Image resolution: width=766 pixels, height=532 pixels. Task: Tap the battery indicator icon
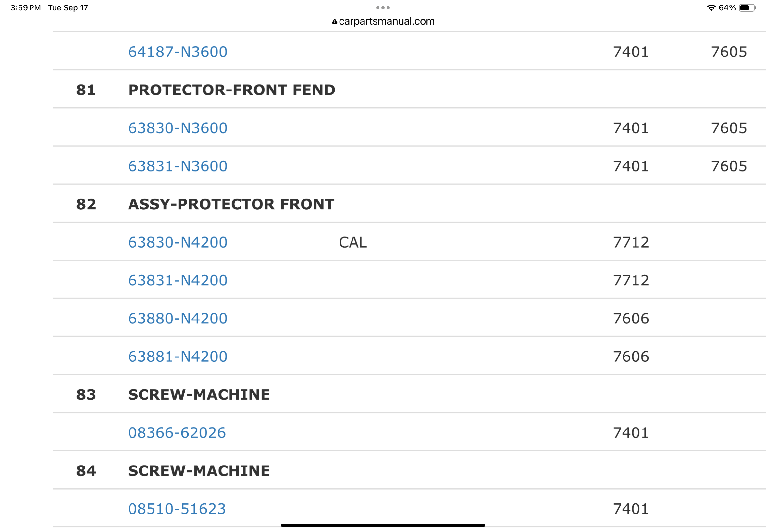click(747, 8)
